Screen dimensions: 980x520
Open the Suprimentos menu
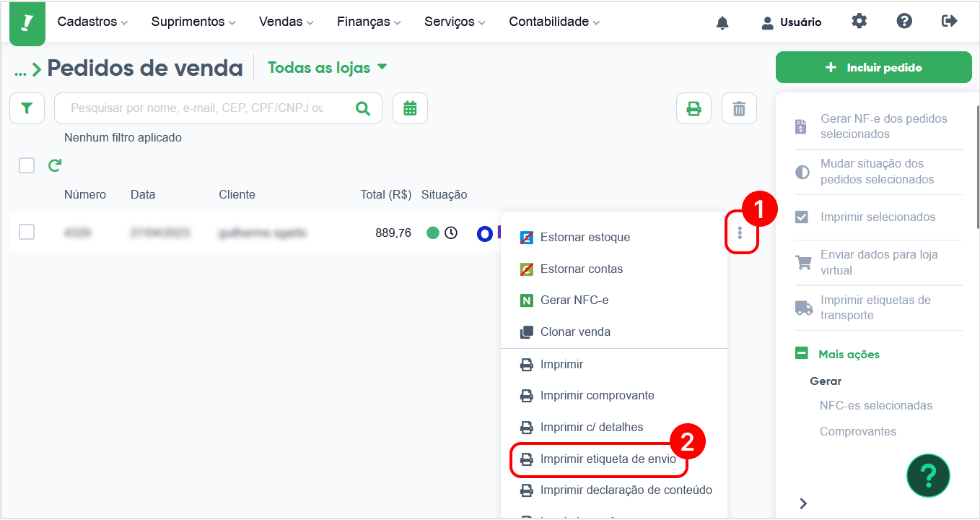(193, 22)
